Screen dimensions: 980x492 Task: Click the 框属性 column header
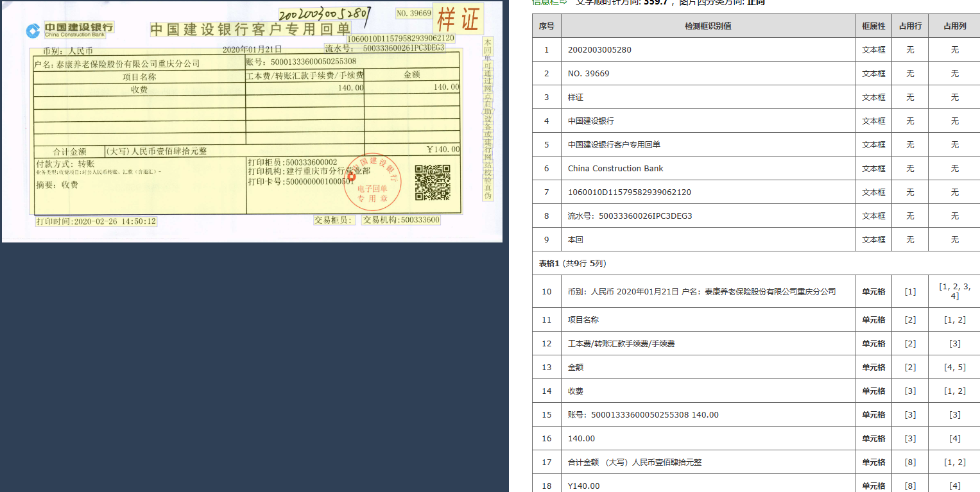(873, 26)
